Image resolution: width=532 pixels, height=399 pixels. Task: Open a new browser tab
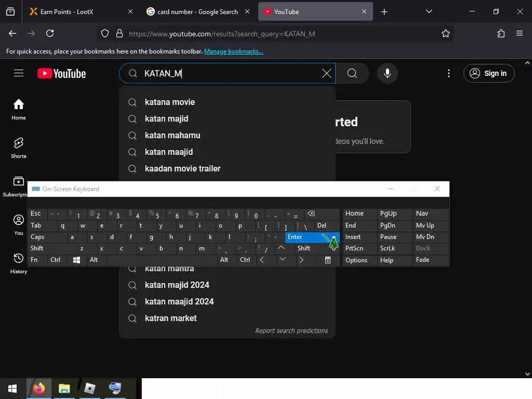384,12
